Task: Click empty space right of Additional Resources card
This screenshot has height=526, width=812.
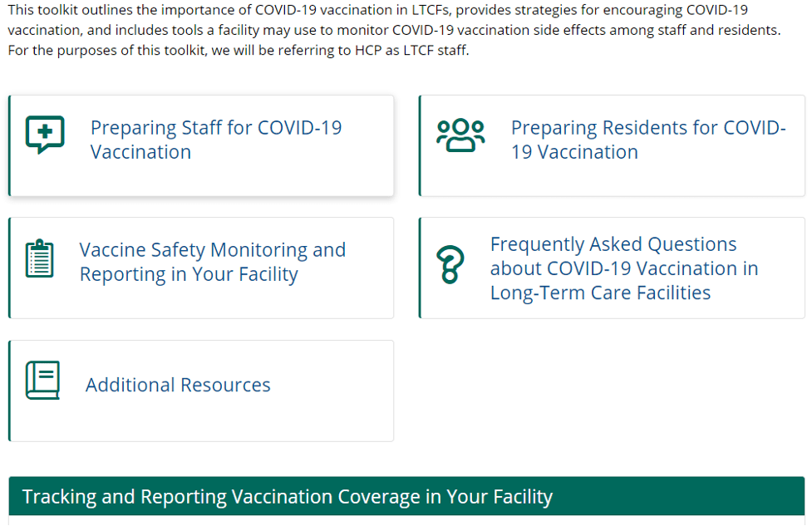Action: tap(611, 391)
